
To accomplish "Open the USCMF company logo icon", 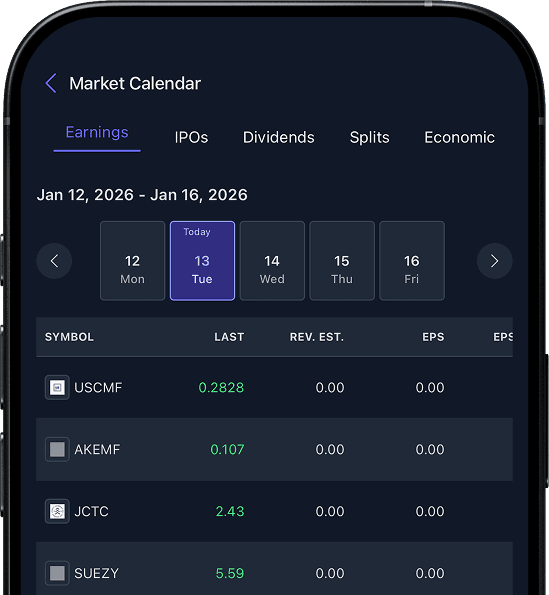I will (x=57, y=387).
